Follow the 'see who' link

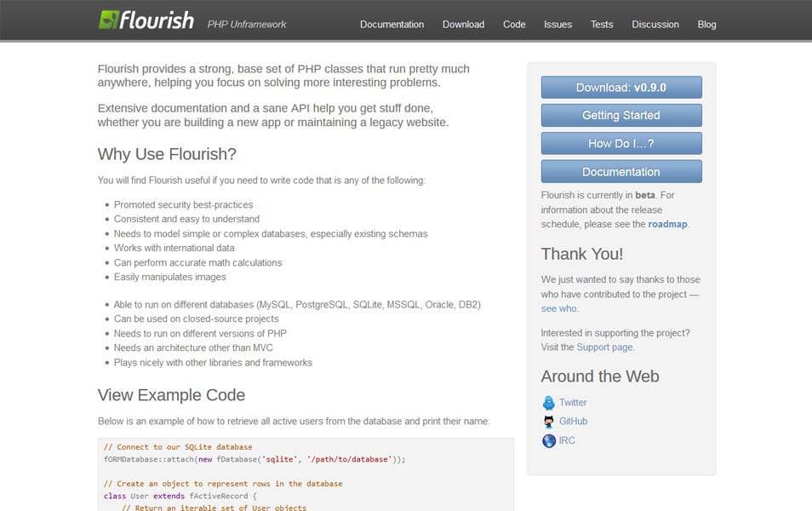point(558,309)
